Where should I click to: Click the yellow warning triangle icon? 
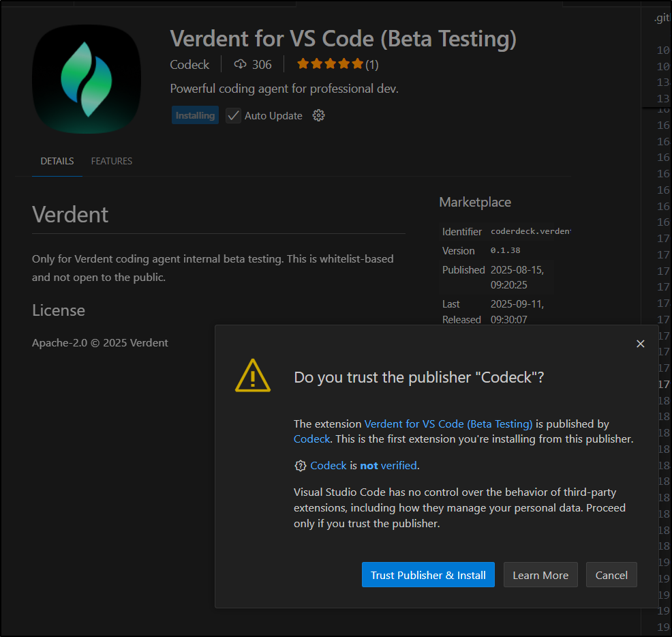pyautogui.click(x=253, y=376)
